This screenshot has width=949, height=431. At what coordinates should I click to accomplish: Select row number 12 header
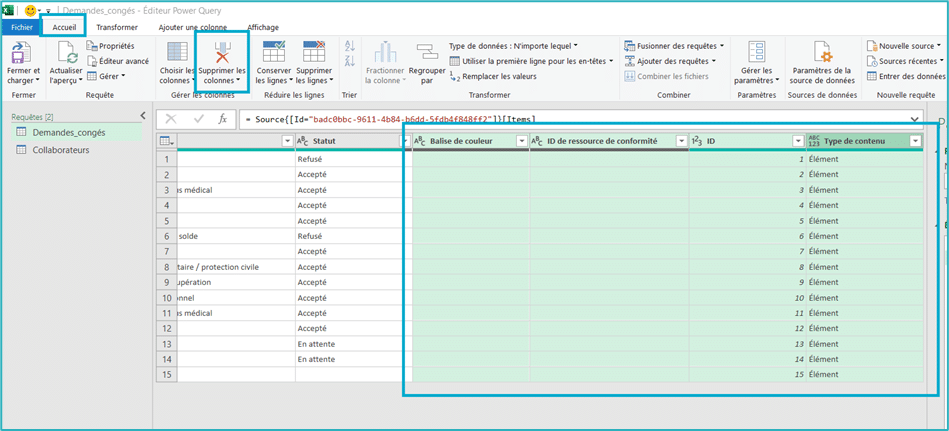coord(166,328)
